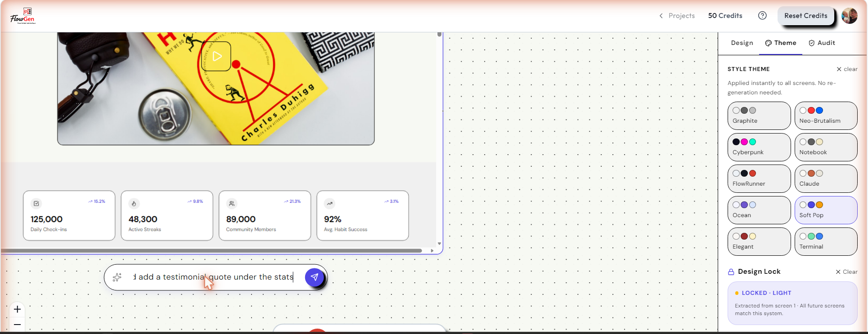Screen dimensions: 868x334
Task: Click the 92% value
Action: coord(333,219)
